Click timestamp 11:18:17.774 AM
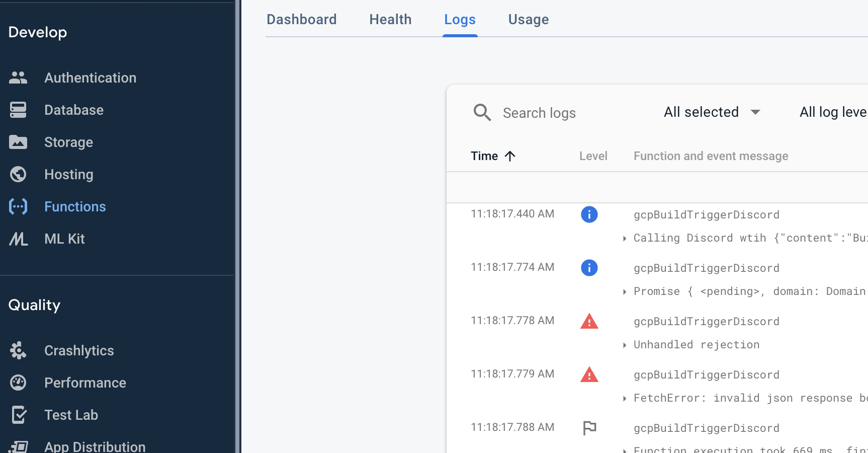Viewport: 868px width, 453px height. click(512, 267)
